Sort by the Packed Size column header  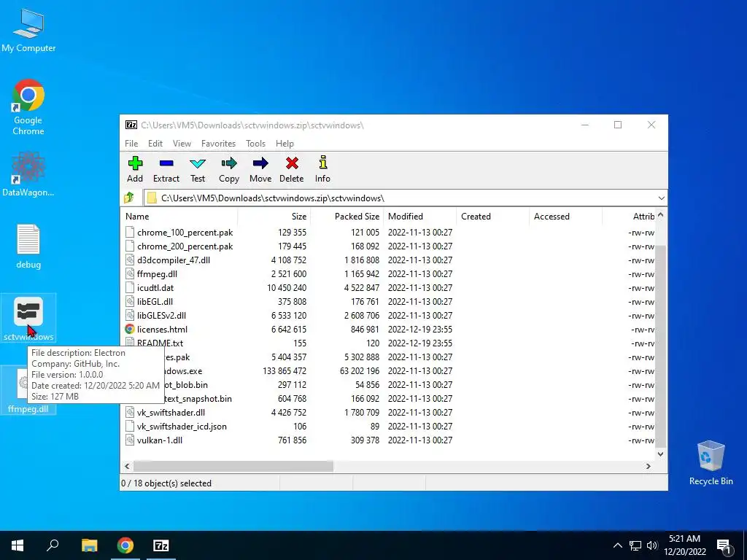pos(347,216)
